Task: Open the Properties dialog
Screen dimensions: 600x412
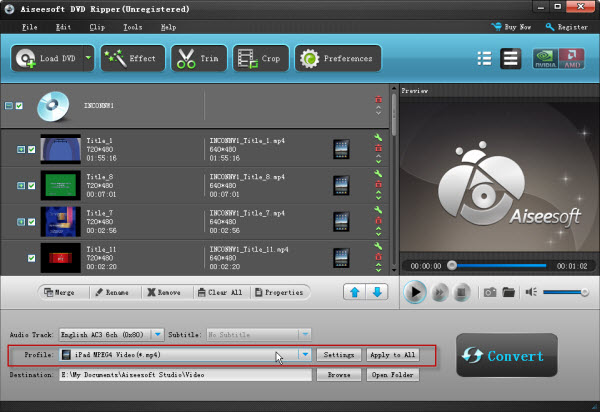Action: tap(279, 292)
